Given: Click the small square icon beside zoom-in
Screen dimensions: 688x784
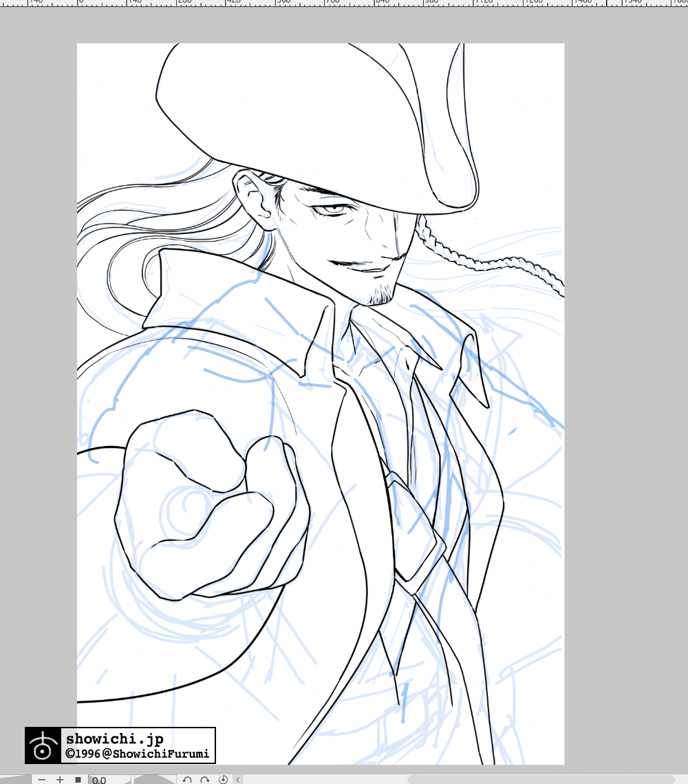Looking at the screenshot, I should tap(78, 779).
